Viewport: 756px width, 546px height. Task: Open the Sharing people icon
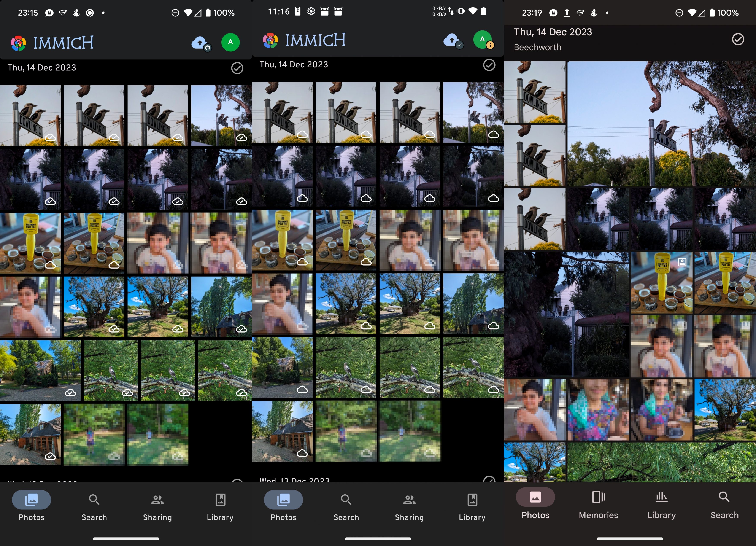[x=157, y=499]
